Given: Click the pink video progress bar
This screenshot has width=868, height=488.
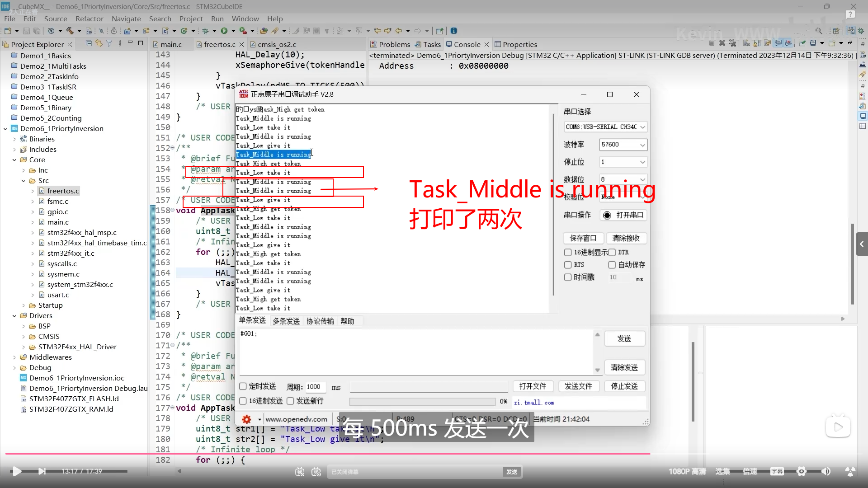Looking at the screenshot, I should [328, 453].
